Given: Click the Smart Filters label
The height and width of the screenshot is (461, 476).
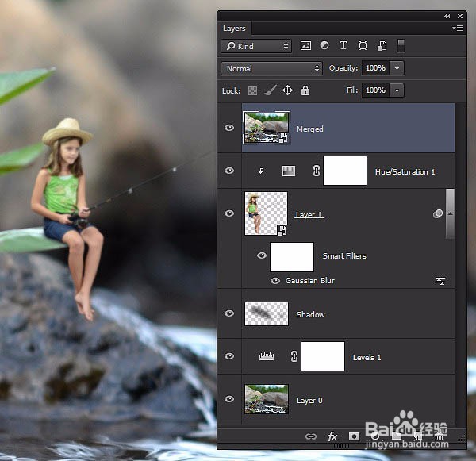Looking at the screenshot, I should click(x=344, y=256).
